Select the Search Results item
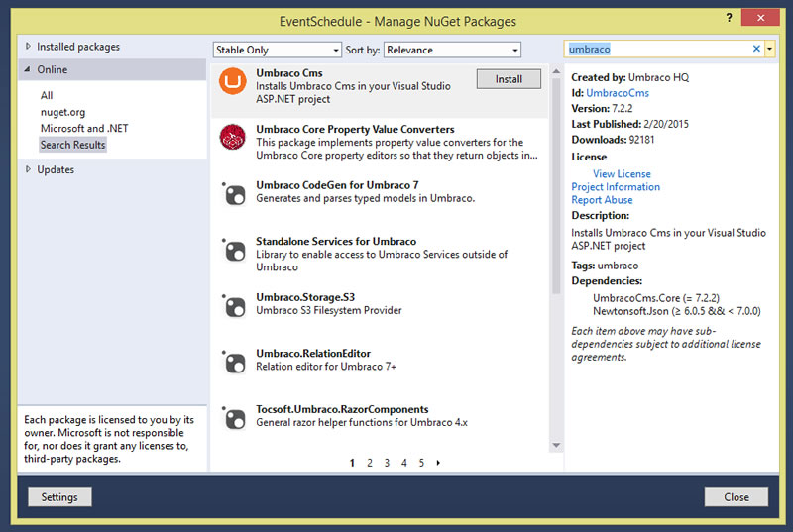The width and height of the screenshot is (793, 532). click(72, 145)
